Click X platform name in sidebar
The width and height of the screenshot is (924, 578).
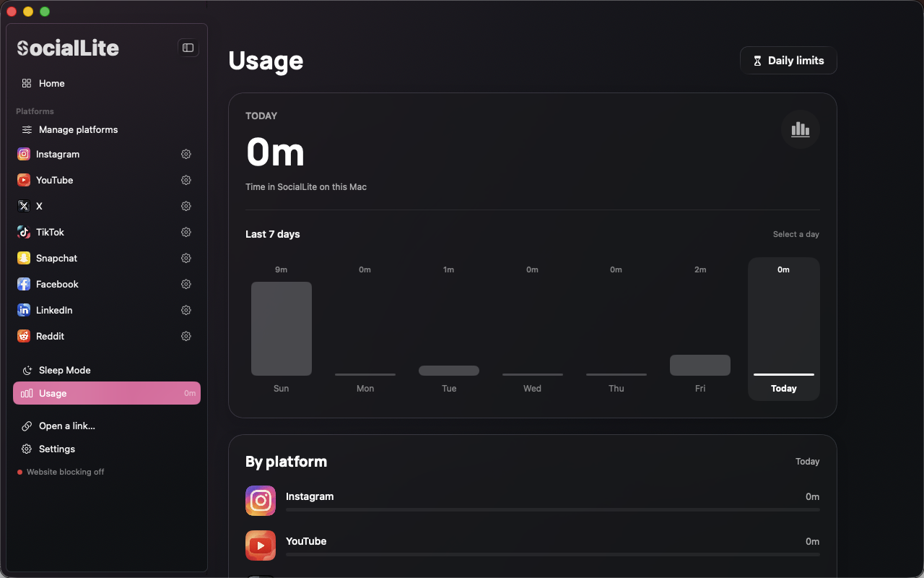pyautogui.click(x=39, y=206)
